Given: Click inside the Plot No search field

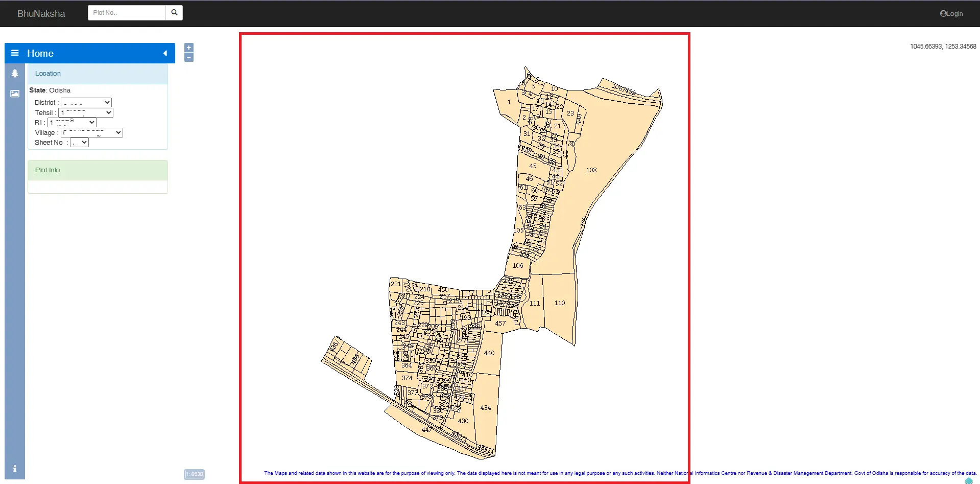Looking at the screenshot, I should [126, 12].
